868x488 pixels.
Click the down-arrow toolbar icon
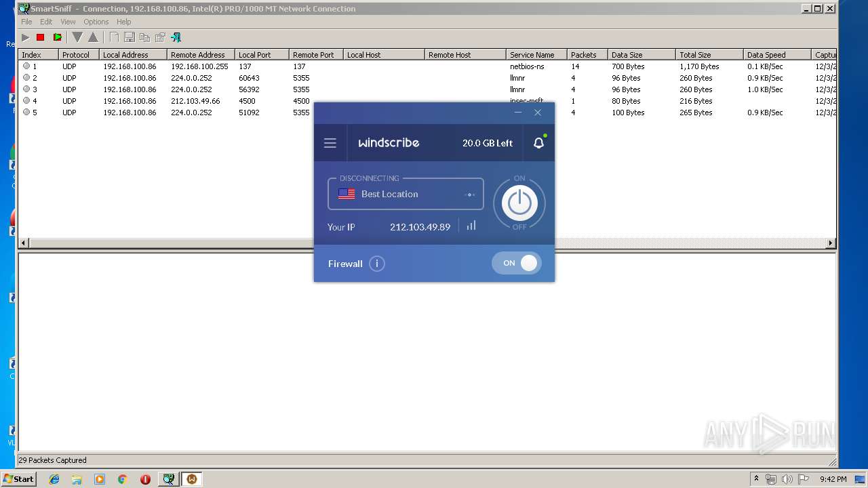77,37
